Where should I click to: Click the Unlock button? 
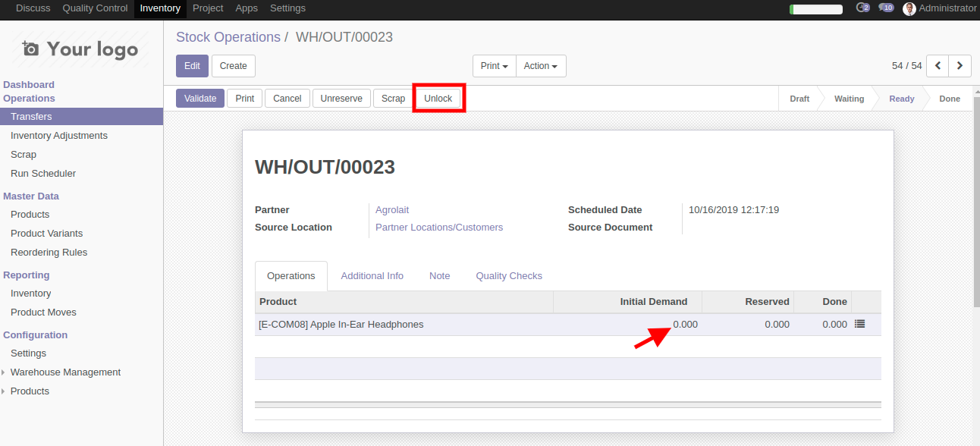tap(438, 99)
